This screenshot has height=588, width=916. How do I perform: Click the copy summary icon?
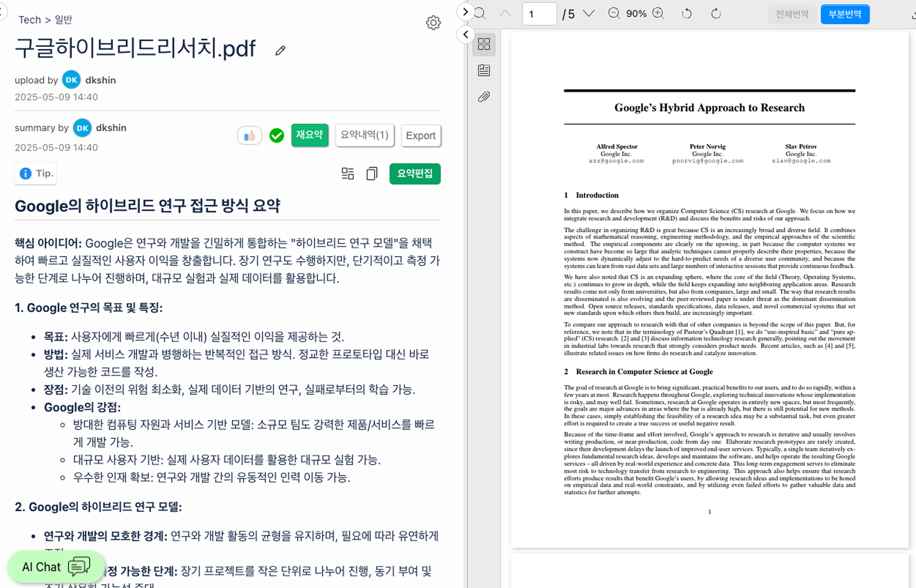(x=371, y=174)
